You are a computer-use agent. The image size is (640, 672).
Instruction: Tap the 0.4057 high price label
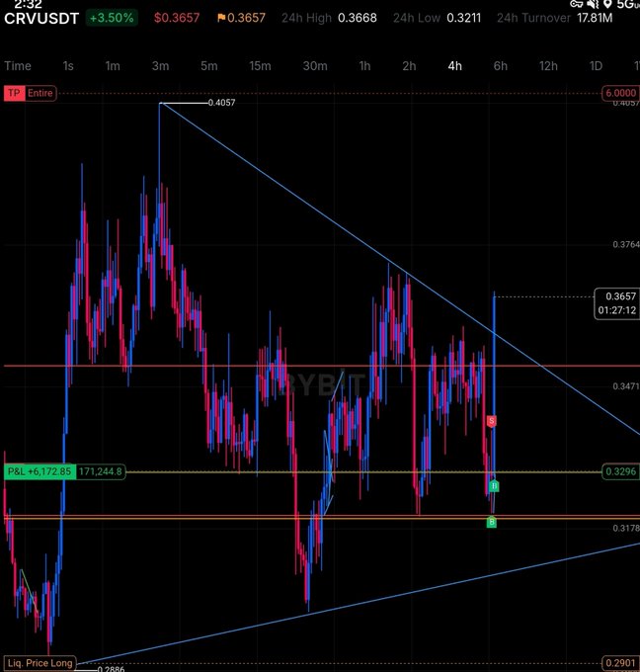[x=221, y=103]
